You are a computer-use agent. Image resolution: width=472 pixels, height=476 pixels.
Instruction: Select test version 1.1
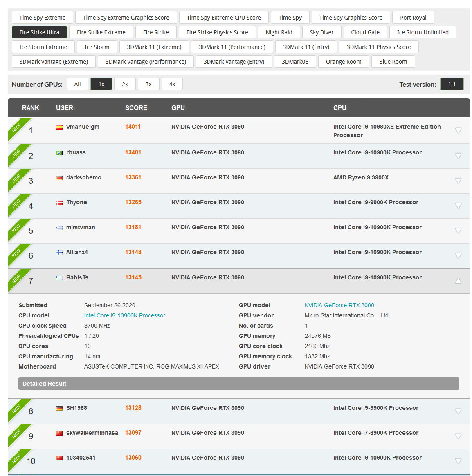[452, 84]
